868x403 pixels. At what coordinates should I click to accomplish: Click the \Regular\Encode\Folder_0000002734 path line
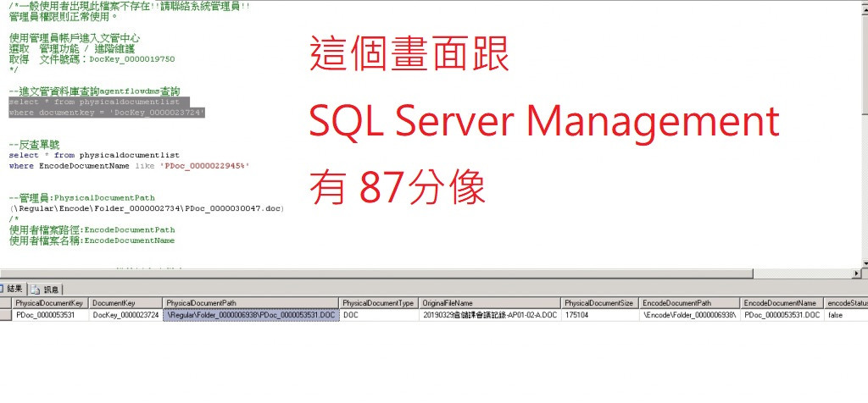click(x=147, y=208)
